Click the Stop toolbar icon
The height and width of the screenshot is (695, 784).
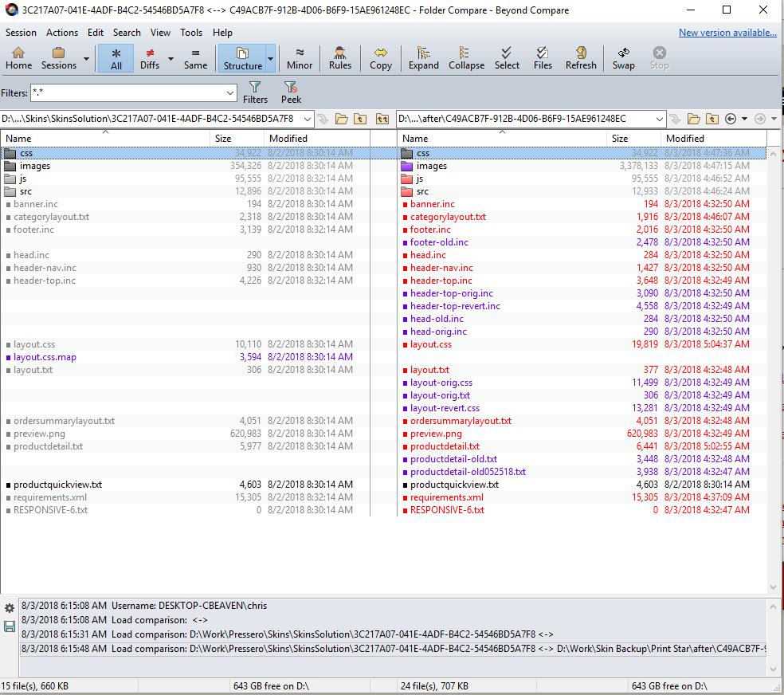[660, 58]
